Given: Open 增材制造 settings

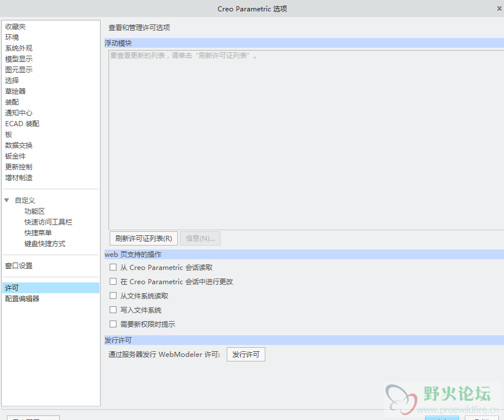Looking at the screenshot, I should click(x=19, y=178).
